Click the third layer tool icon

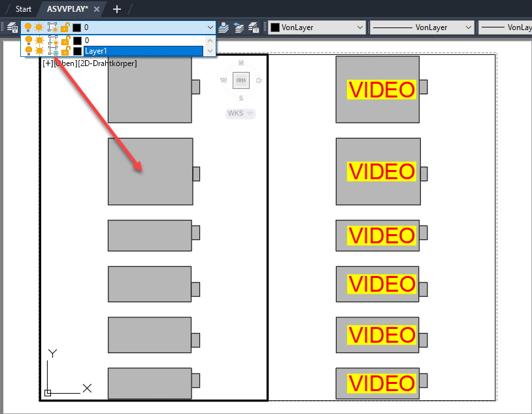point(254,27)
